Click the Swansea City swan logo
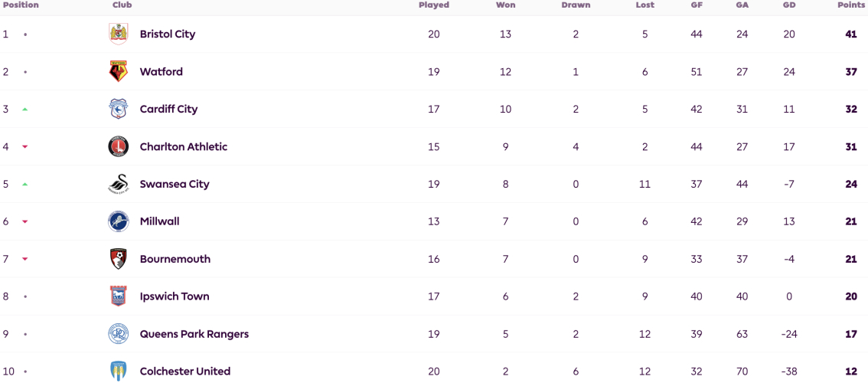The image size is (868, 383). coord(118,184)
